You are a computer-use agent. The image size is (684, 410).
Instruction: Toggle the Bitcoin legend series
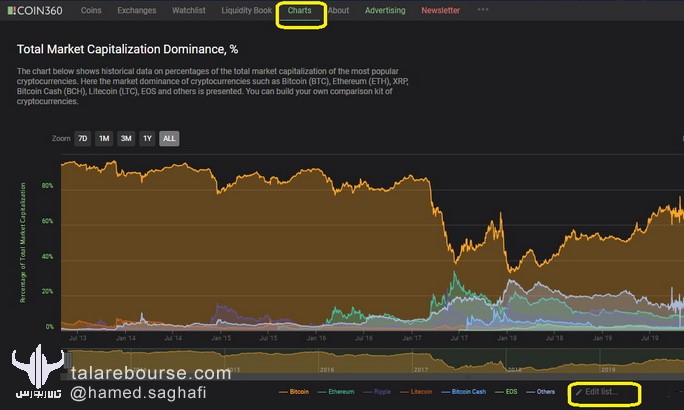pyautogui.click(x=294, y=392)
